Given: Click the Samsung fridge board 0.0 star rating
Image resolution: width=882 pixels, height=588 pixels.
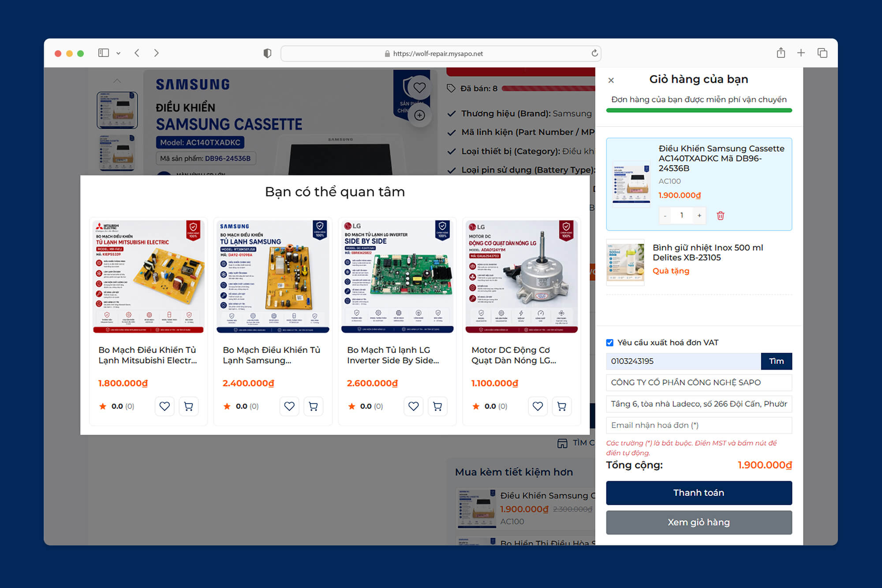Looking at the screenshot, I should pyautogui.click(x=241, y=406).
